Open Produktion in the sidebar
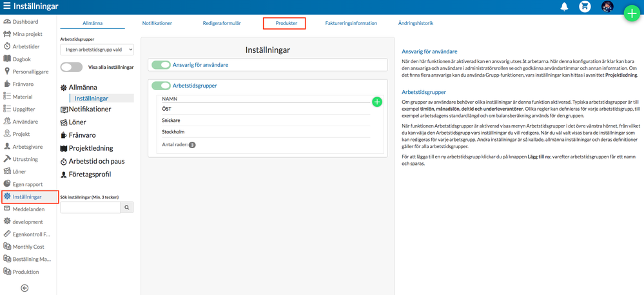644x295 pixels. (26, 272)
